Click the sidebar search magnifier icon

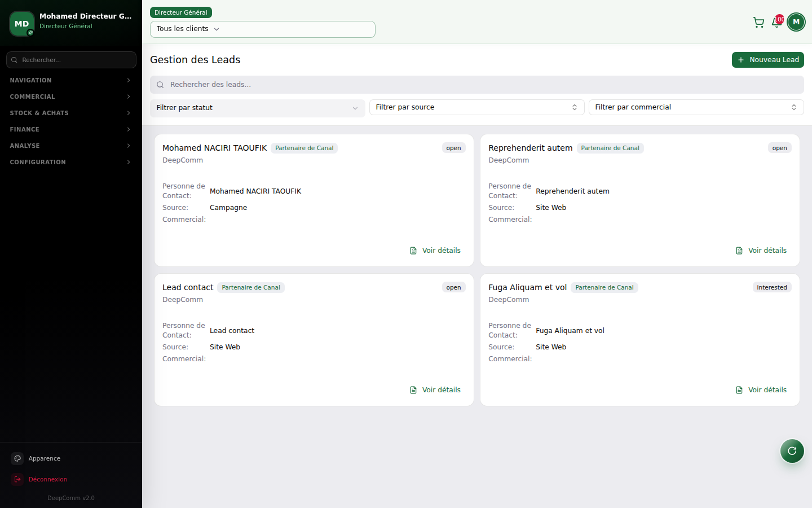14,60
